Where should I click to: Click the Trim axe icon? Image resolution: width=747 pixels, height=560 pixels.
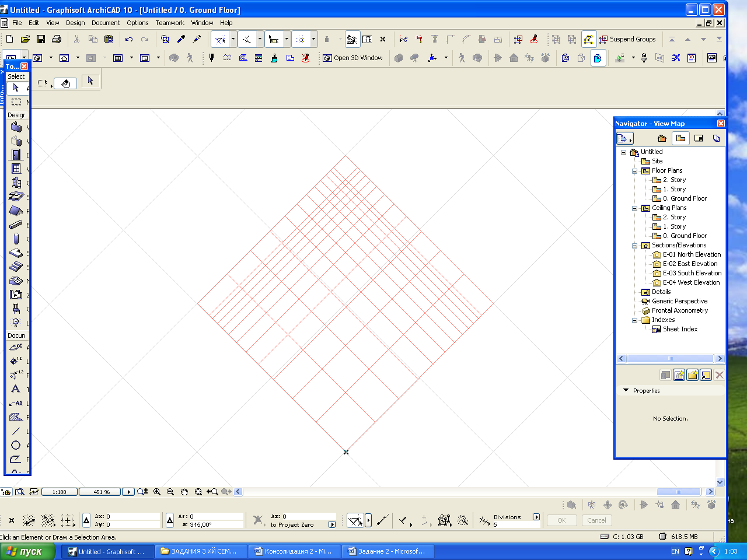tap(419, 39)
